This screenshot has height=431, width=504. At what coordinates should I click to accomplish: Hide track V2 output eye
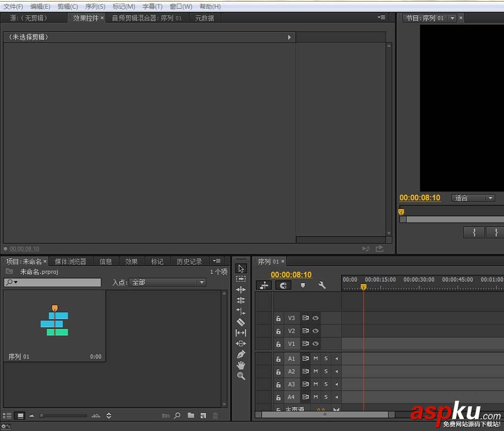pyautogui.click(x=316, y=331)
